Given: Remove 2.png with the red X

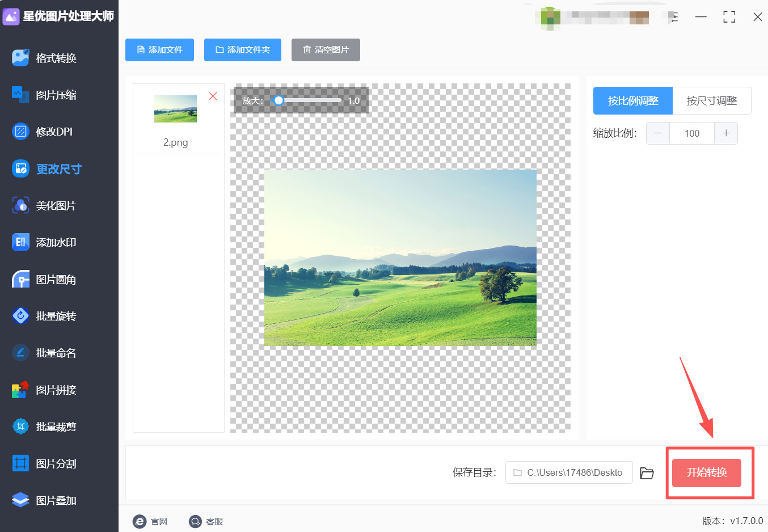Looking at the screenshot, I should pyautogui.click(x=213, y=96).
